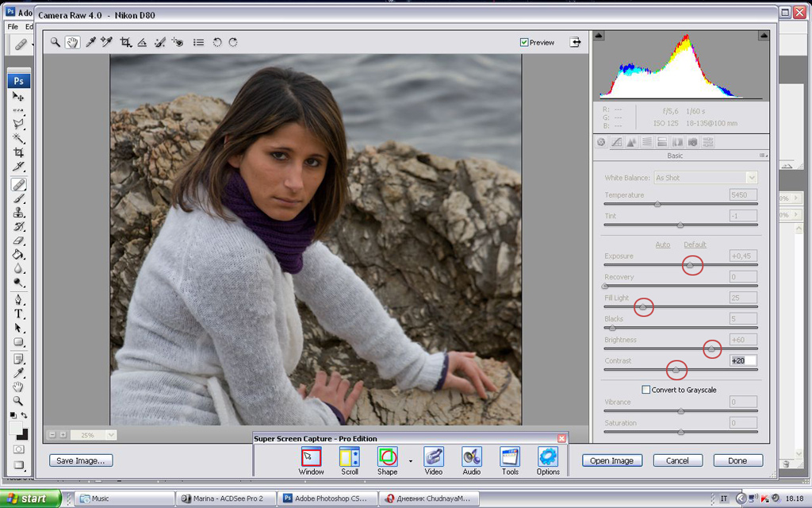812x508 pixels.
Task: Select Healing Brush in Photoshop toolbox
Action: point(18,184)
